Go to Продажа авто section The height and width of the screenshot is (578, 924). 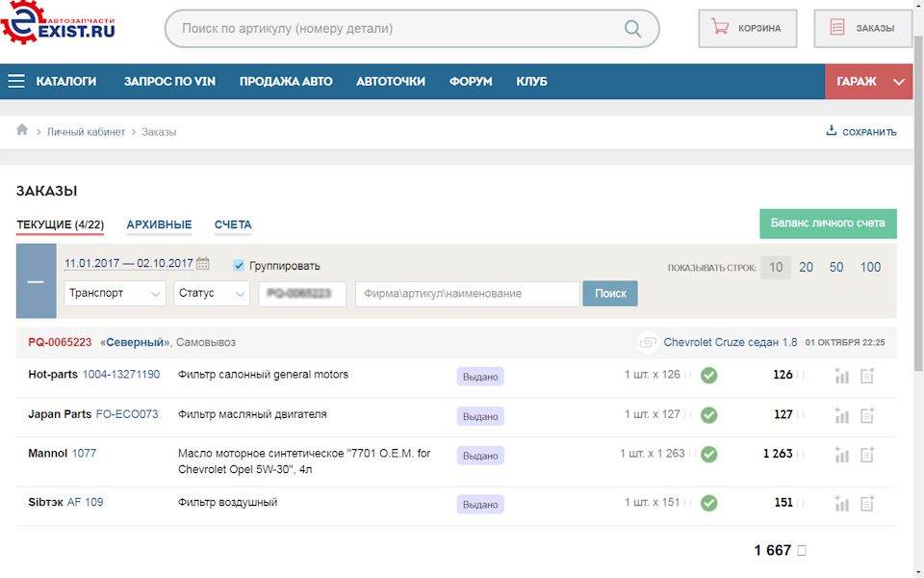pos(286,81)
